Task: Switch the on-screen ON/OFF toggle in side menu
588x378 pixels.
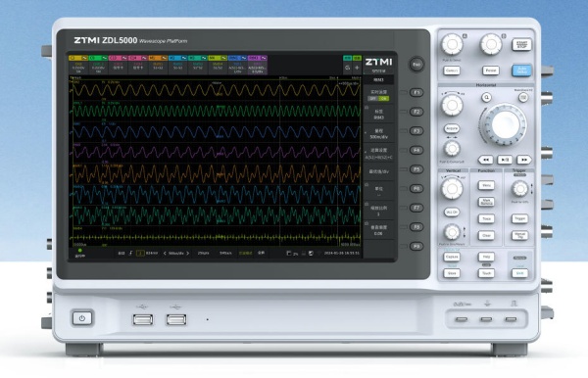Action: (378, 99)
